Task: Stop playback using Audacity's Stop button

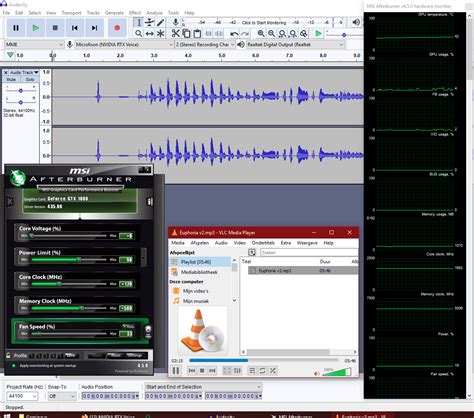Action: point(55,28)
